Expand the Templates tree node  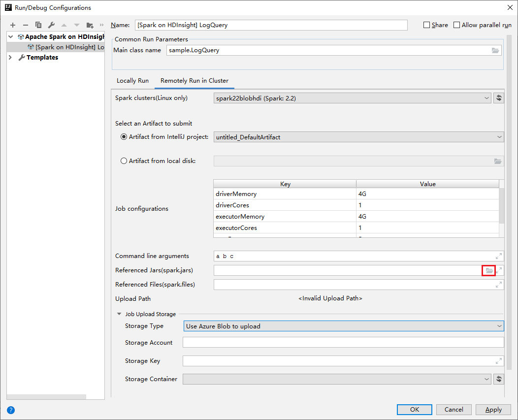[10, 57]
